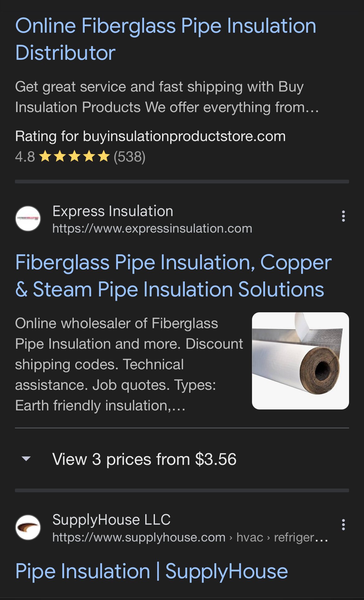Click the (538) review count
The width and height of the screenshot is (364, 600).
(129, 157)
